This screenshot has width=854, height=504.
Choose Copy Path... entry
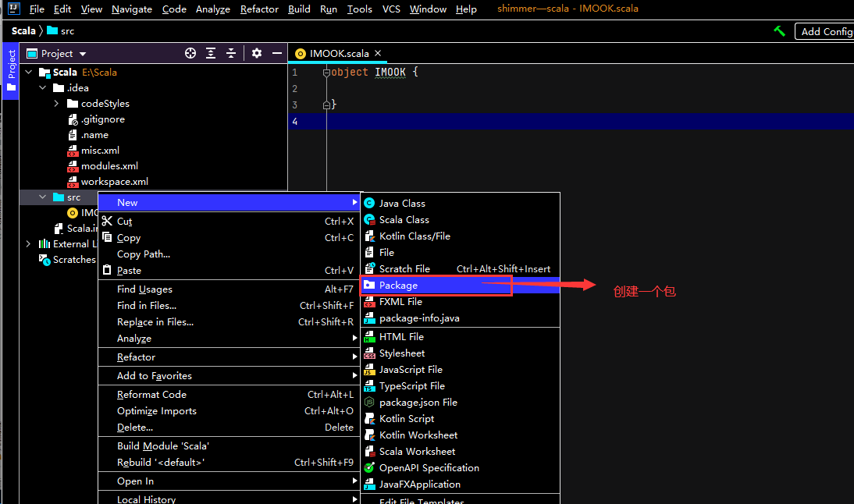point(228,254)
